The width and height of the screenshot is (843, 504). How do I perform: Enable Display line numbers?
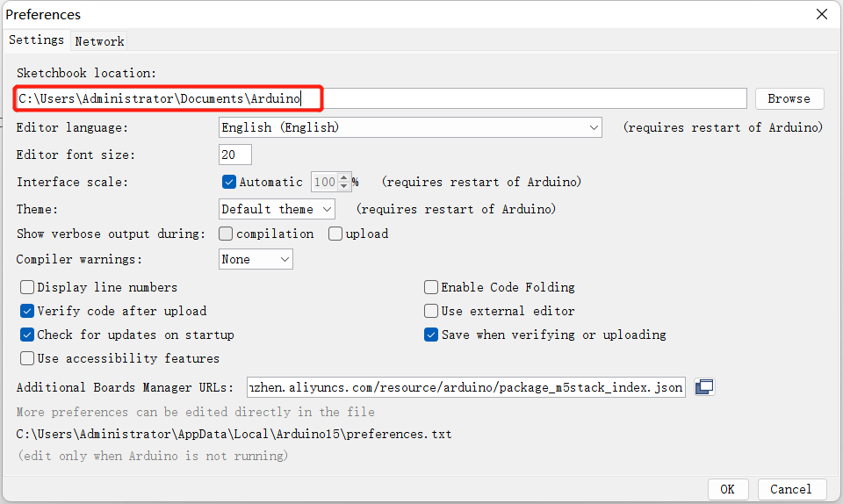point(27,287)
